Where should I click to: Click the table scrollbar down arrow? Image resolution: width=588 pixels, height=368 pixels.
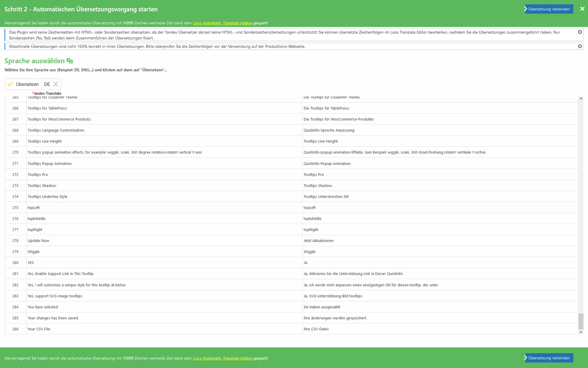coord(581,332)
